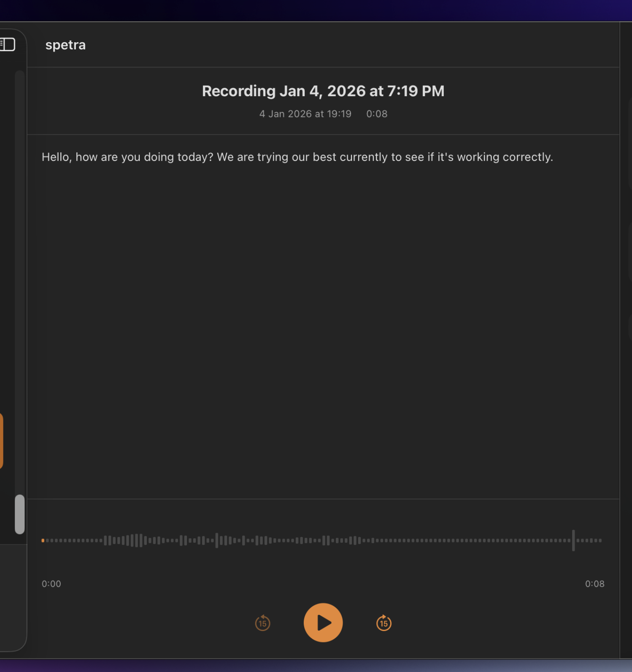Click the orange playhead at waveform start
The width and height of the screenshot is (632, 672).
(x=43, y=540)
